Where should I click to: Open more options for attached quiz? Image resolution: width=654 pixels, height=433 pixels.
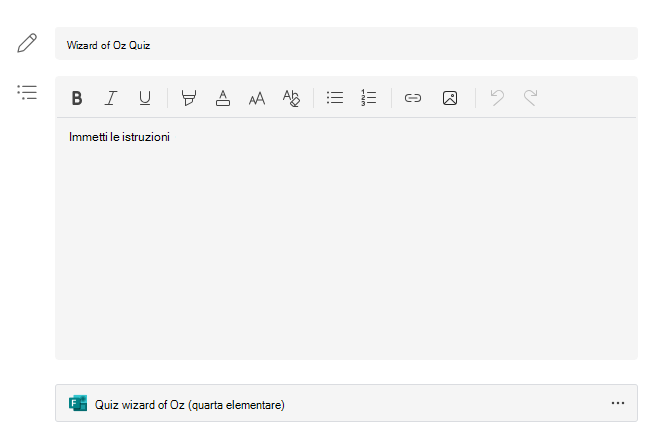click(618, 403)
